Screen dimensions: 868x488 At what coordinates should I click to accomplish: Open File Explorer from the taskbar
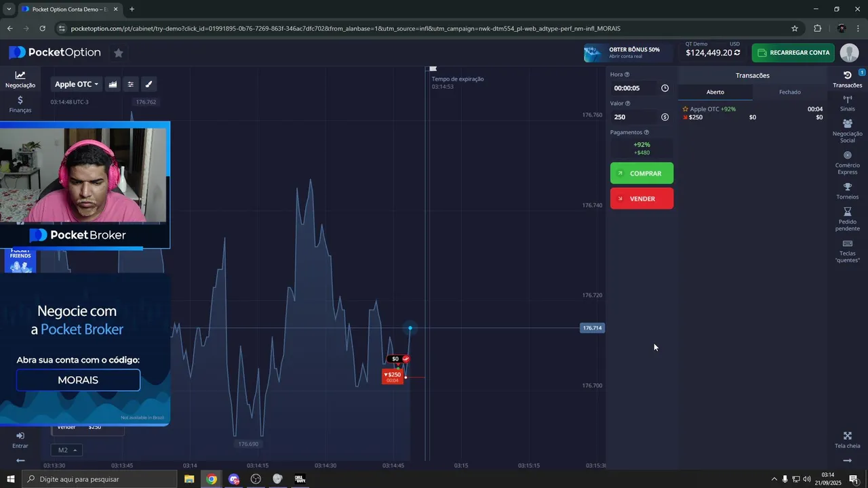coord(189,479)
